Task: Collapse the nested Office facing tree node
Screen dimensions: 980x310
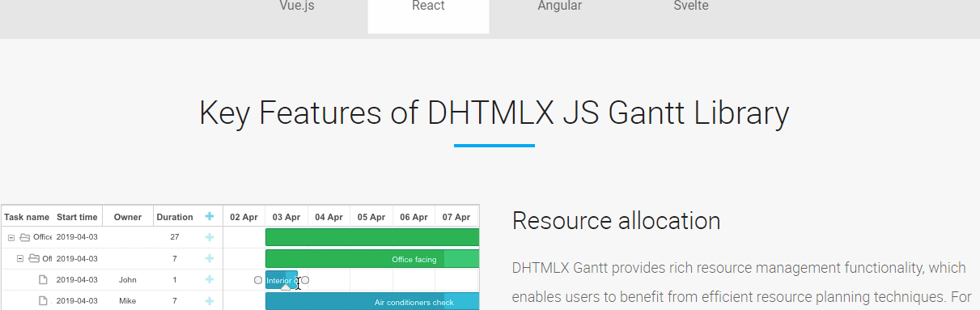Action: click(x=20, y=259)
